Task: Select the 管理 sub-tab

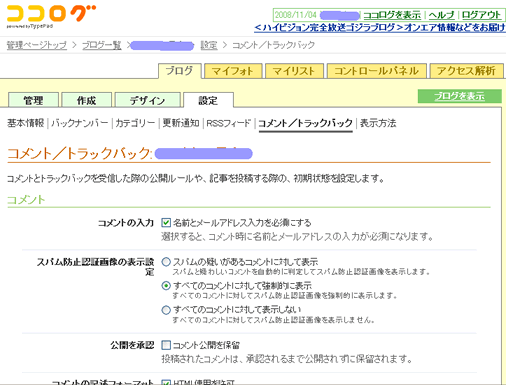Action: [33, 100]
